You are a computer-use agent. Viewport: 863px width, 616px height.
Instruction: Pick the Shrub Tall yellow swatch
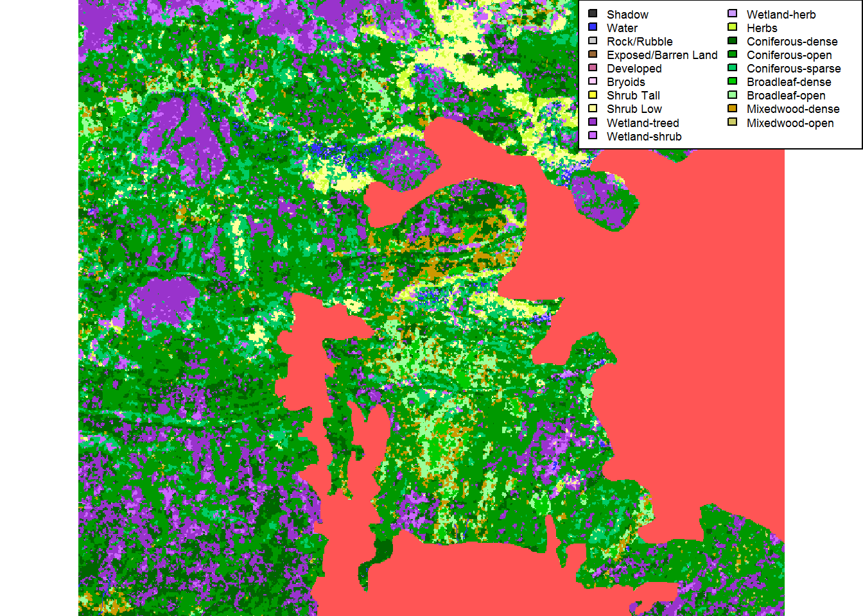pyautogui.click(x=593, y=95)
